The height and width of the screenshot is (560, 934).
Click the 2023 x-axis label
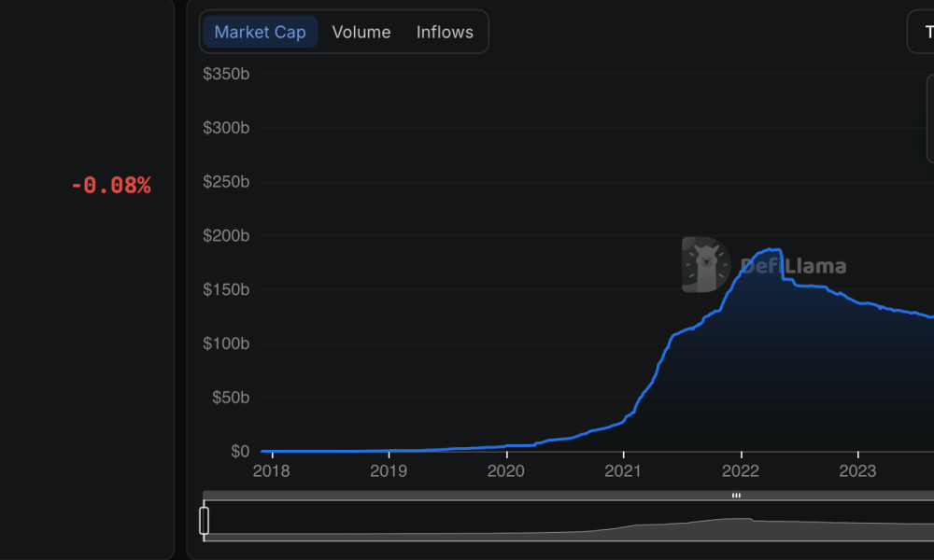click(x=857, y=470)
